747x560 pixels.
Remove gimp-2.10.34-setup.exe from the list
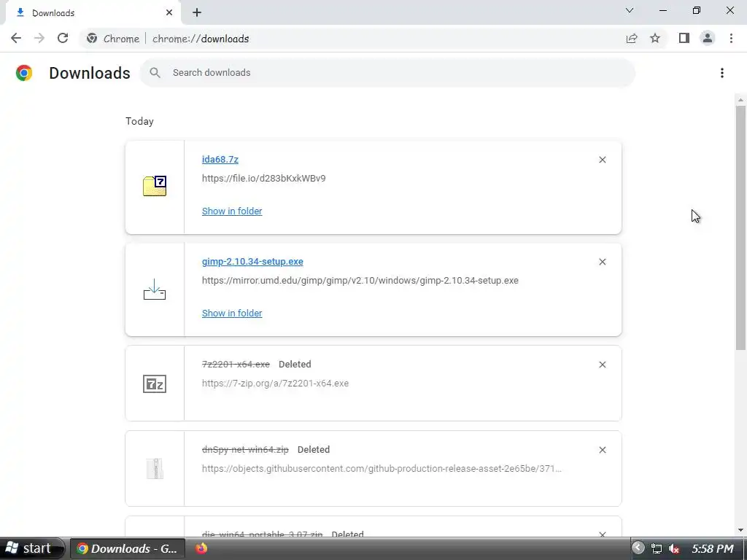603,262
